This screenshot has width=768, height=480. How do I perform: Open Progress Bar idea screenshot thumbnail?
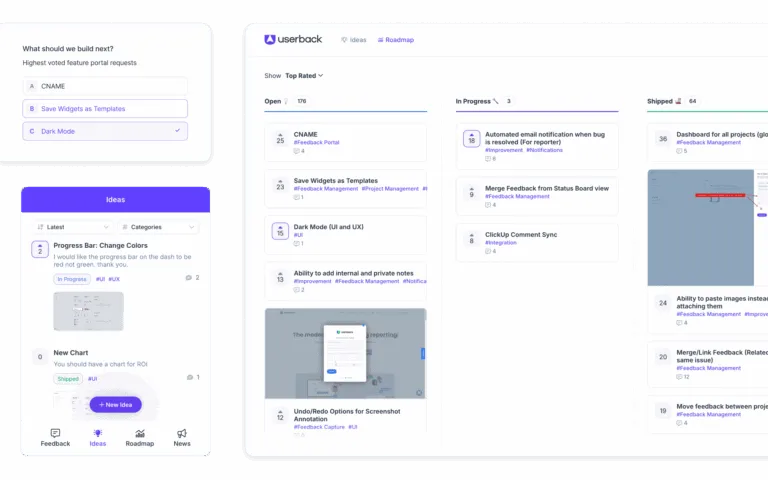pos(89,311)
